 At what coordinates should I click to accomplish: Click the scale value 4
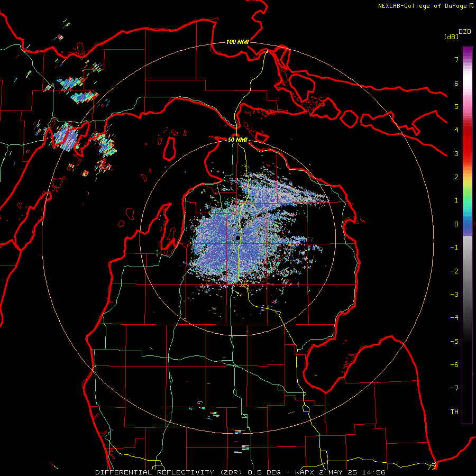tap(456, 130)
